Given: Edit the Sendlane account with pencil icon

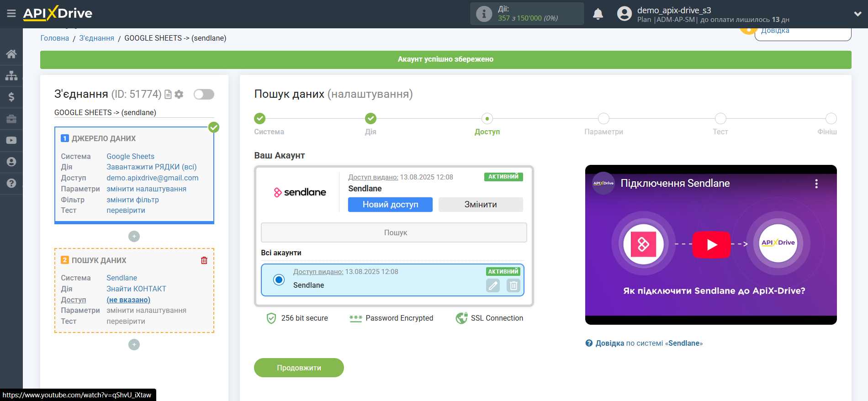Looking at the screenshot, I should point(493,285).
